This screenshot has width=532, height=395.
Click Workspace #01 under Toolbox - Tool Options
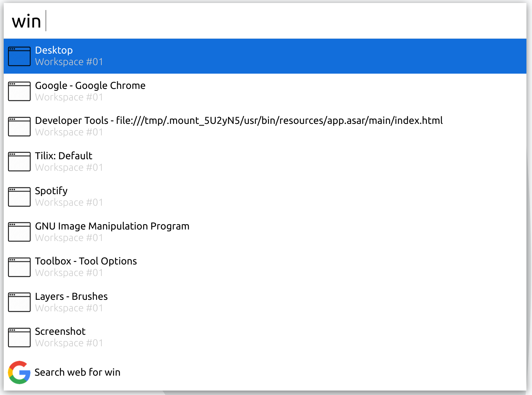[x=69, y=273]
